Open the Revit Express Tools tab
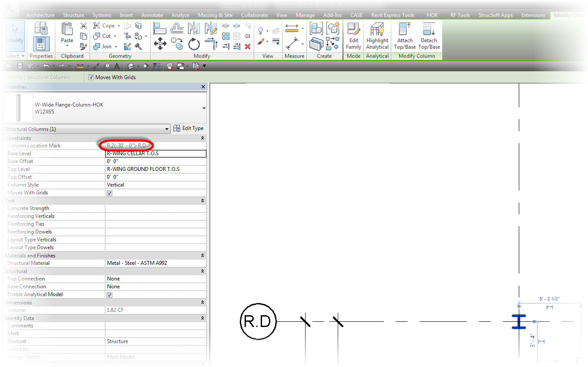Image resolution: width=588 pixels, height=367 pixels. [393, 15]
